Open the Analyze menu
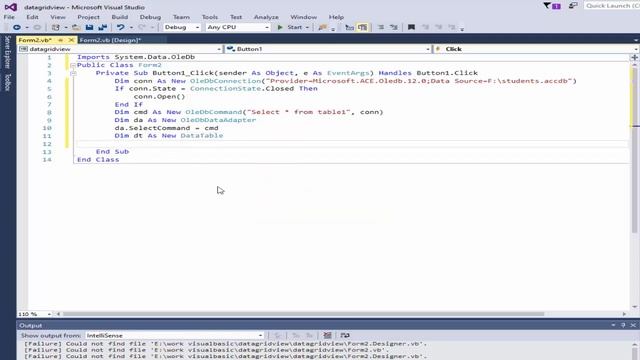 coord(266,17)
